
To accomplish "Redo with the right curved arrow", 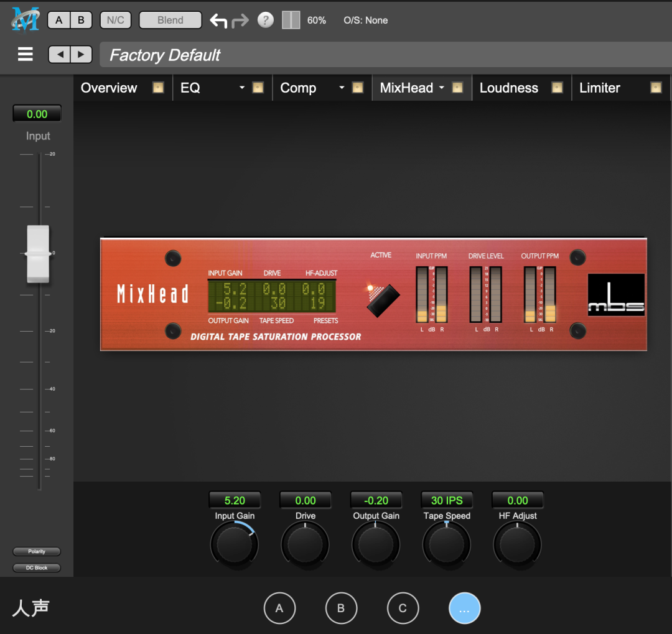I will 240,20.
